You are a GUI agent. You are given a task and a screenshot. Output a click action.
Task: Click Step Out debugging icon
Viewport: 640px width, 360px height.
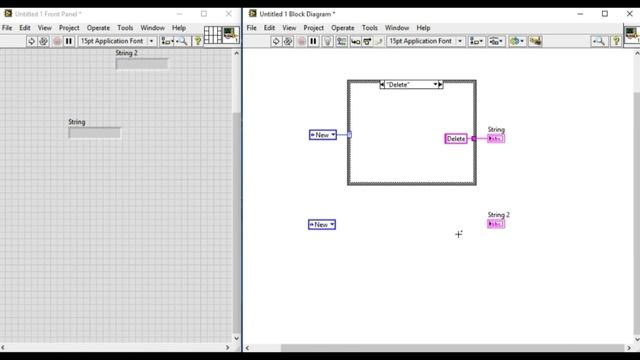point(378,42)
